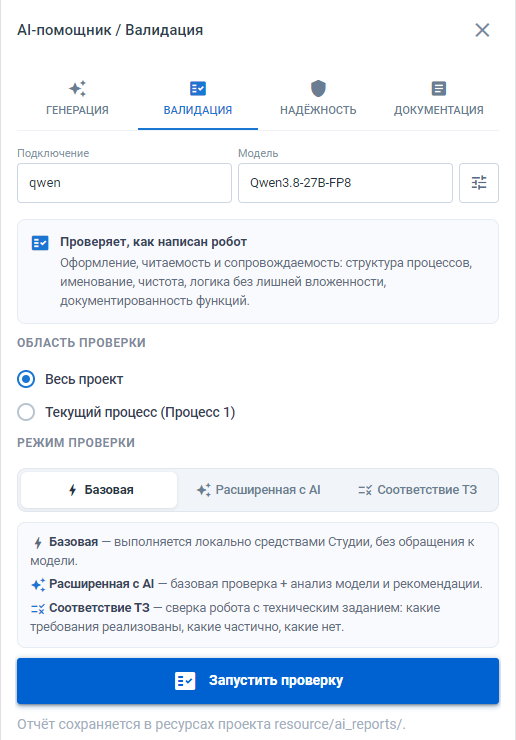
Task: Select the Весь проект radio option
Action: (70, 379)
